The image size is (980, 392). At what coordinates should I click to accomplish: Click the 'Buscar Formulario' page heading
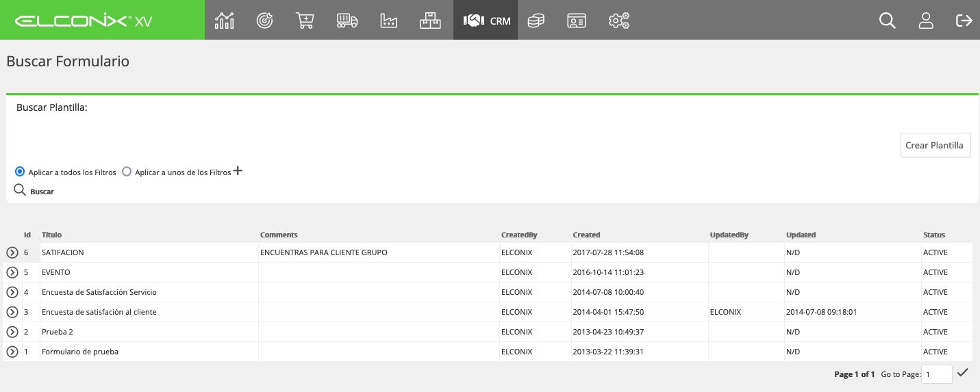pyautogui.click(x=68, y=62)
